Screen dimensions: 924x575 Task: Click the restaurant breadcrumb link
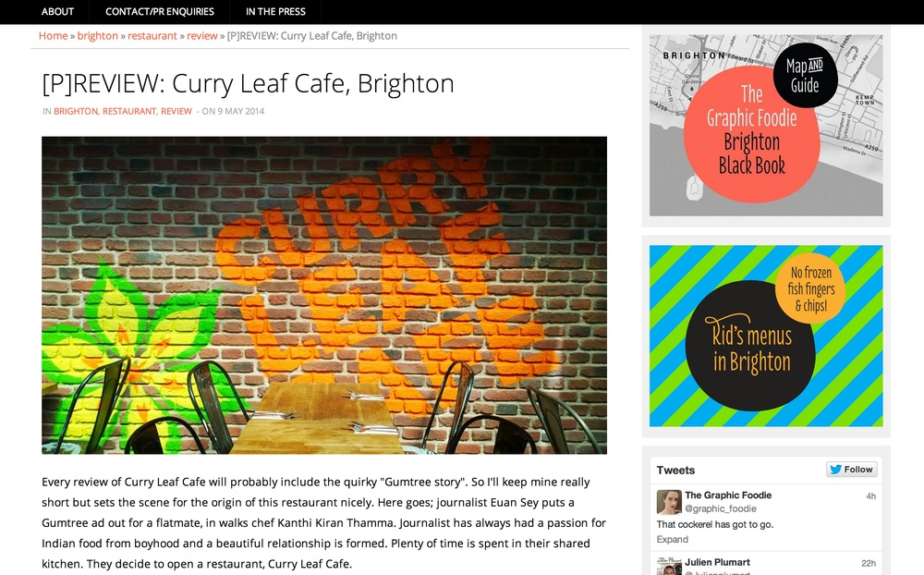[152, 35]
